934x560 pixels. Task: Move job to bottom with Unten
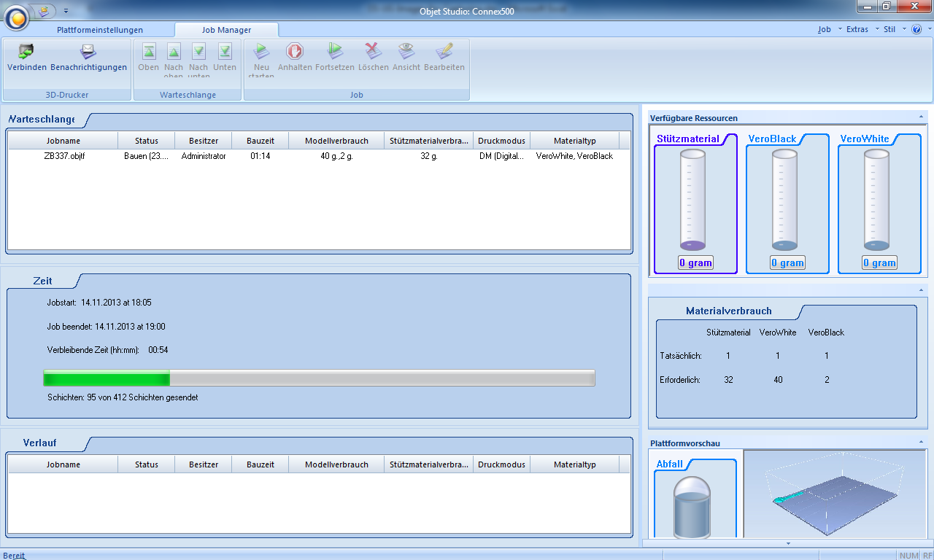point(225,52)
